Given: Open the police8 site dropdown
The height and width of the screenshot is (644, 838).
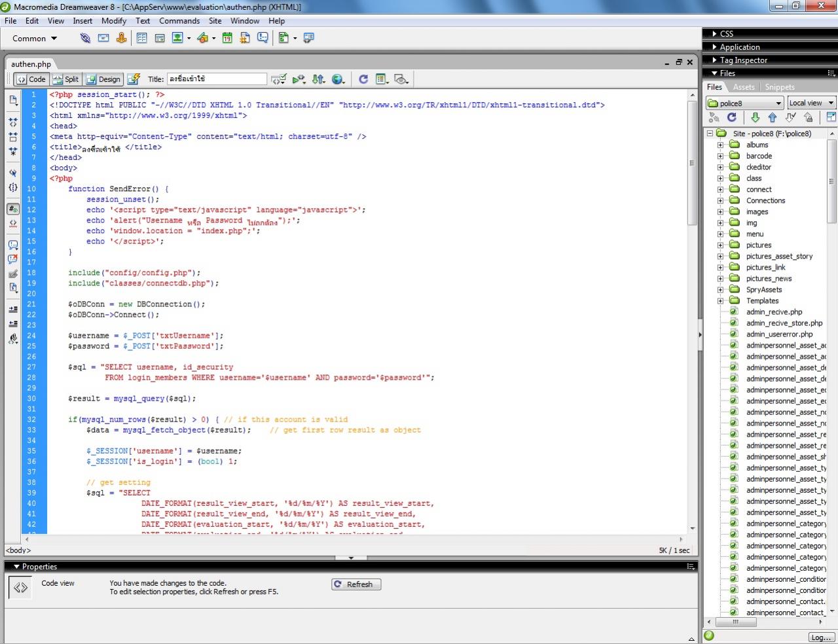Looking at the screenshot, I should tap(744, 103).
